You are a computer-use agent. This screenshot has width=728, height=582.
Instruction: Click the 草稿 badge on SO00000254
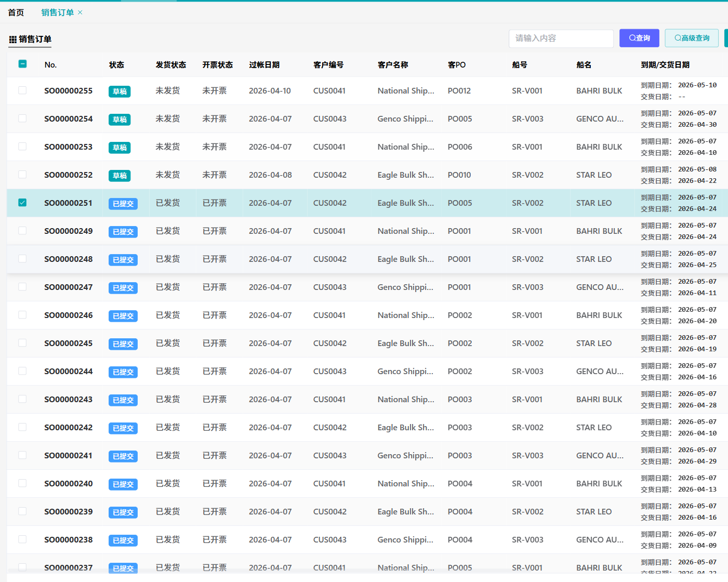click(120, 120)
